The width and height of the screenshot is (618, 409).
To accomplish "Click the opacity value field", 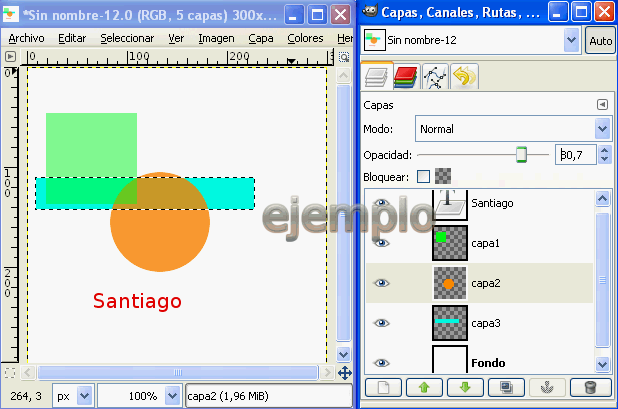I will coord(575,155).
